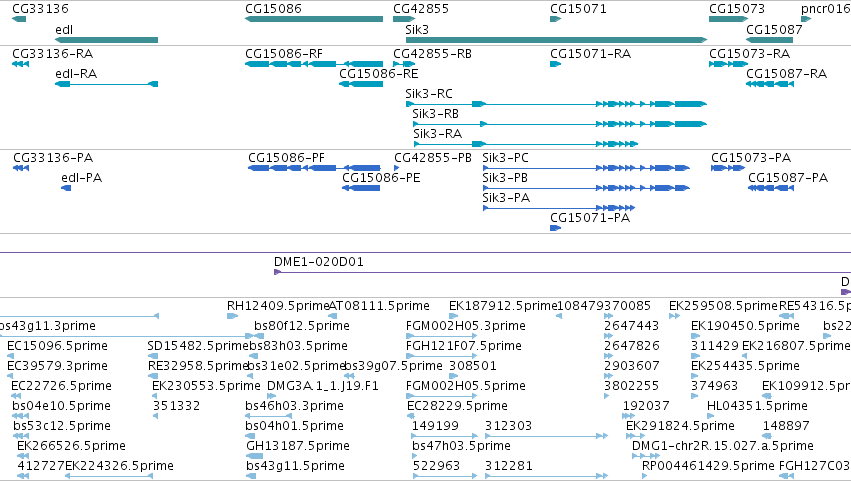Select protein edl-PA label

click(x=81, y=178)
